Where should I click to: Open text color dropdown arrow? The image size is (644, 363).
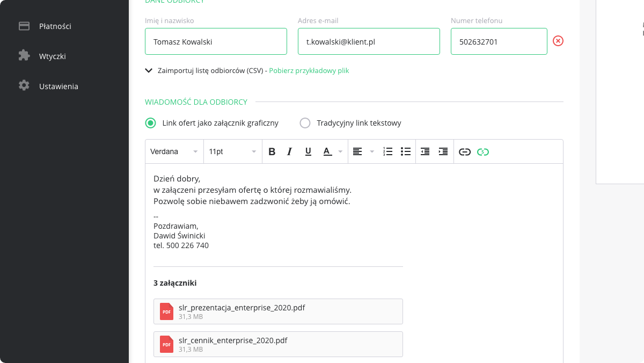340,152
